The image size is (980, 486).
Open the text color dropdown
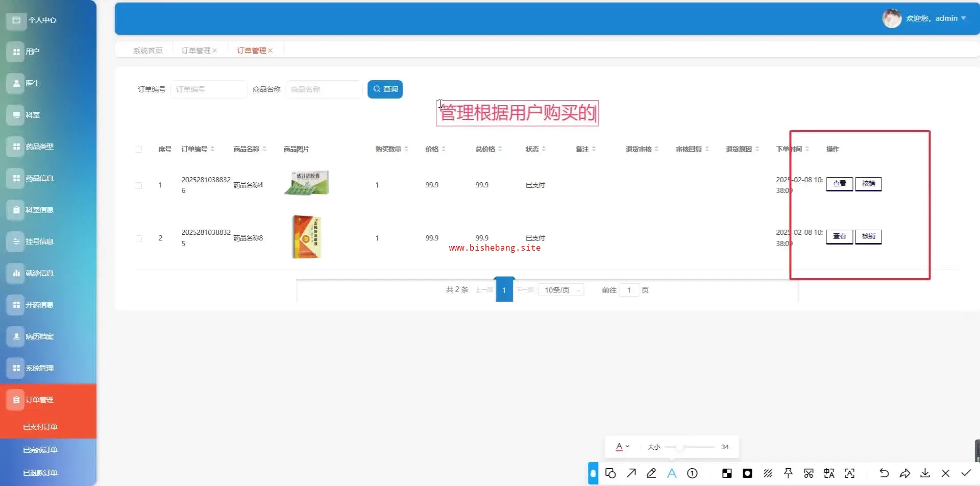622,447
